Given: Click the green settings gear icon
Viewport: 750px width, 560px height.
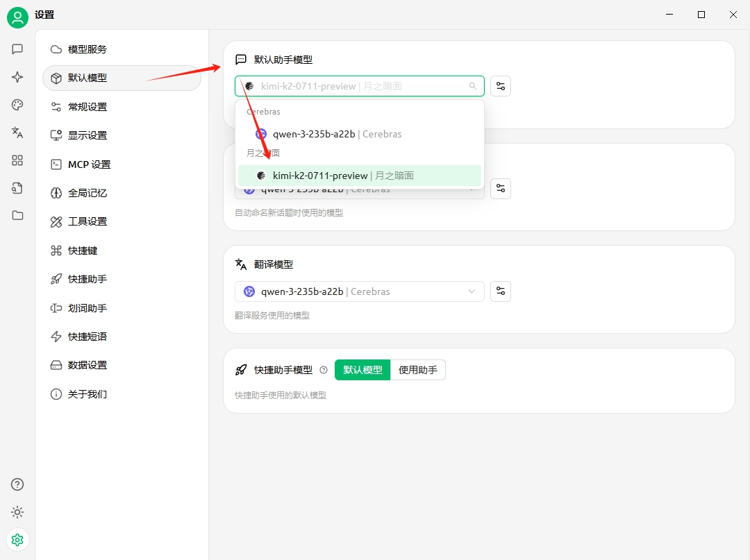Looking at the screenshot, I should (x=17, y=540).
